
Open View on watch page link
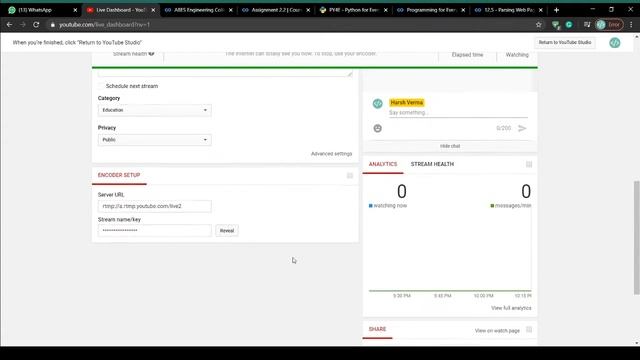(x=497, y=331)
